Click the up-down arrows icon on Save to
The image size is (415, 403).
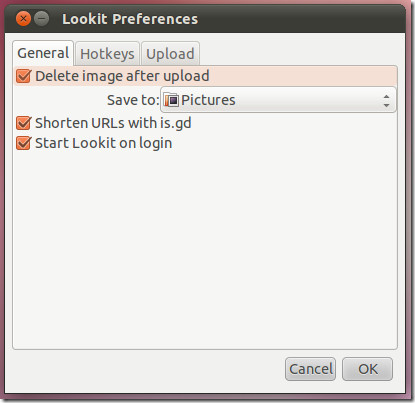tap(386, 101)
